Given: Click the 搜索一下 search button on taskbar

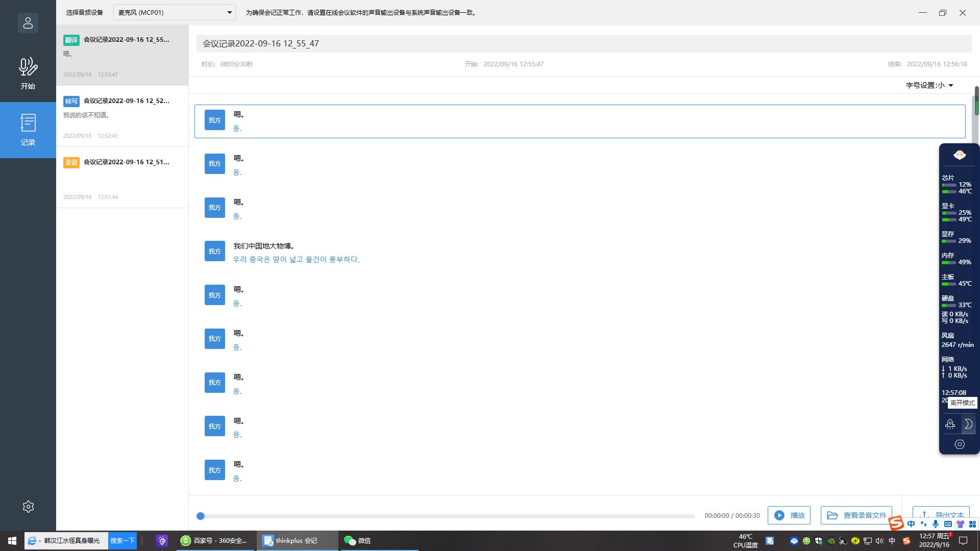Looking at the screenshot, I should point(122,541).
